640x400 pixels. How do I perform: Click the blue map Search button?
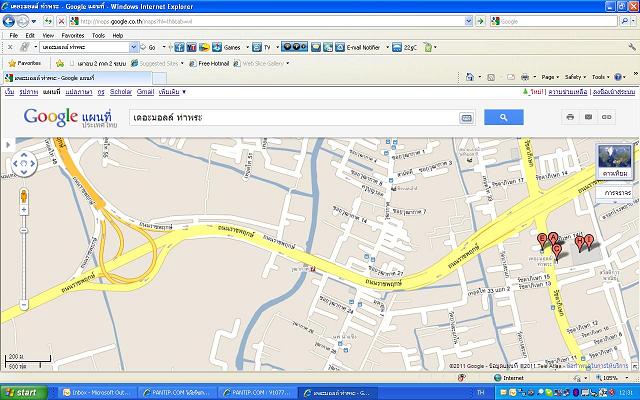[504, 118]
